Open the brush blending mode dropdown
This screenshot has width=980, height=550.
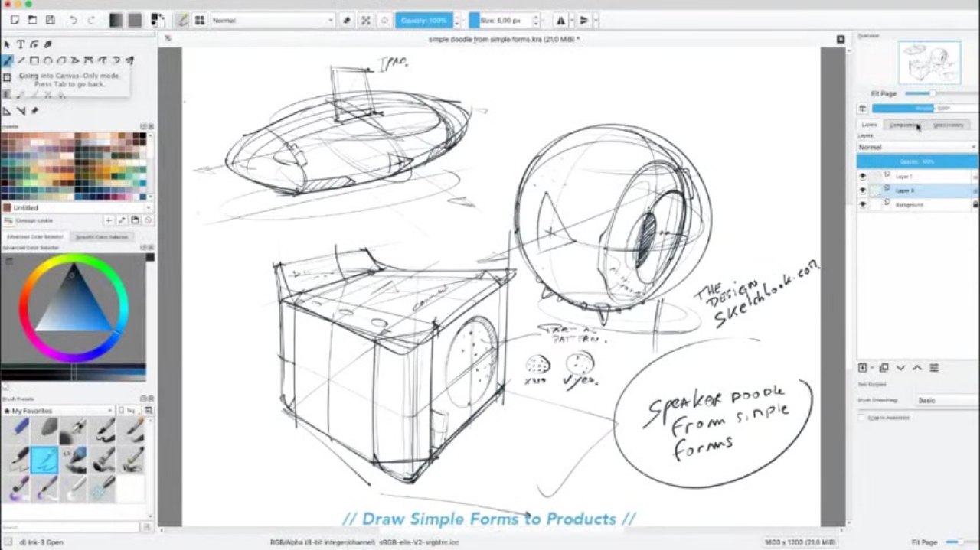(273, 21)
